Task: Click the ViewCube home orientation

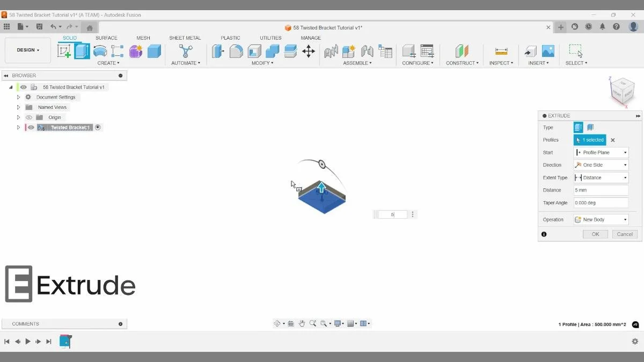Action: pos(621,90)
